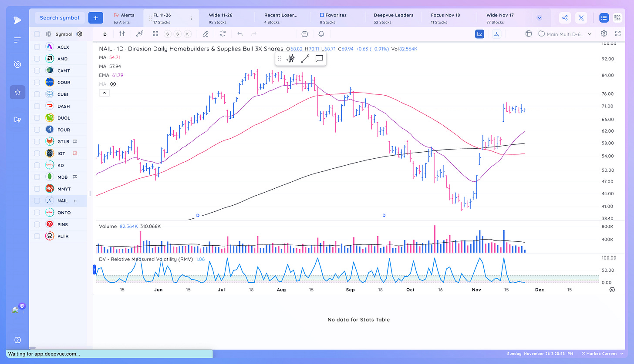Check the PLTR row checkbox
The height and width of the screenshot is (364, 634).
37,236
